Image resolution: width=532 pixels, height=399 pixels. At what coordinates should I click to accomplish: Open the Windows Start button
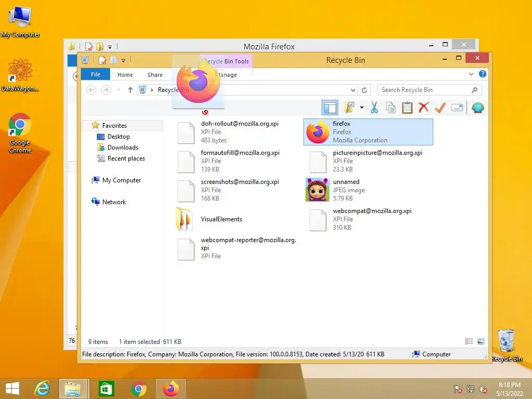pyautogui.click(x=12, y=389)
